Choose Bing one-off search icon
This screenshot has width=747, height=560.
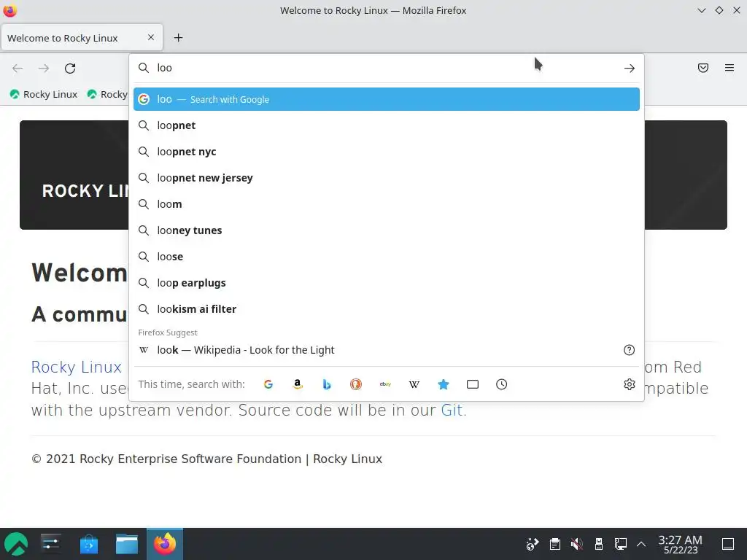click(x=327, y=384)
